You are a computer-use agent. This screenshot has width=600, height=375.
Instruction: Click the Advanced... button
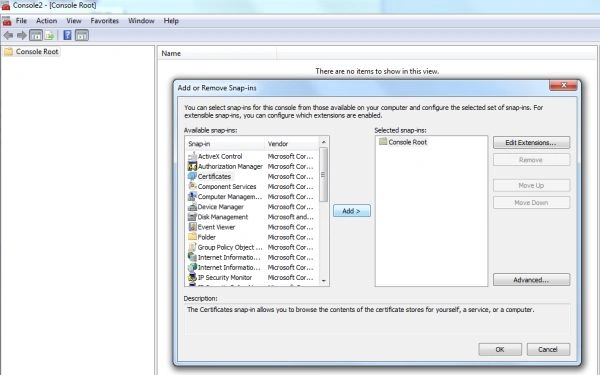[x=531, y=280]
